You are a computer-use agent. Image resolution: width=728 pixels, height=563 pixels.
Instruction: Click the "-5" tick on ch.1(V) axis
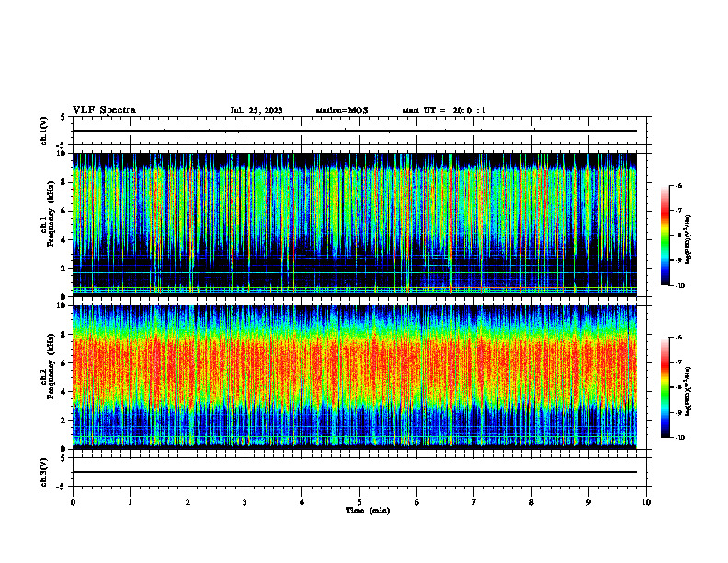point(62,145)
